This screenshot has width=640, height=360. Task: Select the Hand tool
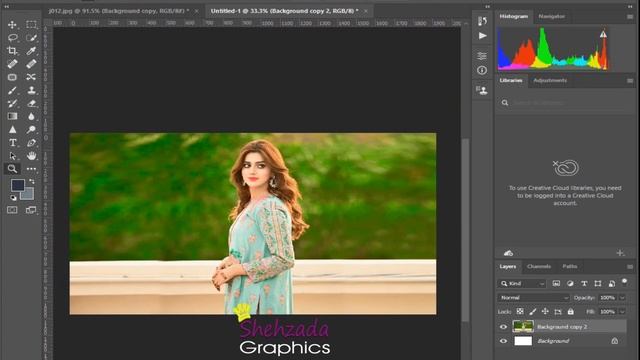pyautogui.click(x=31, y=156)
